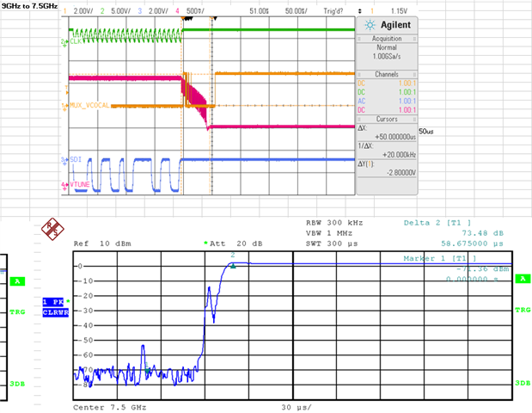The height and width of the screenshot is (413, 532).
Task: Select the channel 2 CLK ground marker
Action: click(64, 42)
